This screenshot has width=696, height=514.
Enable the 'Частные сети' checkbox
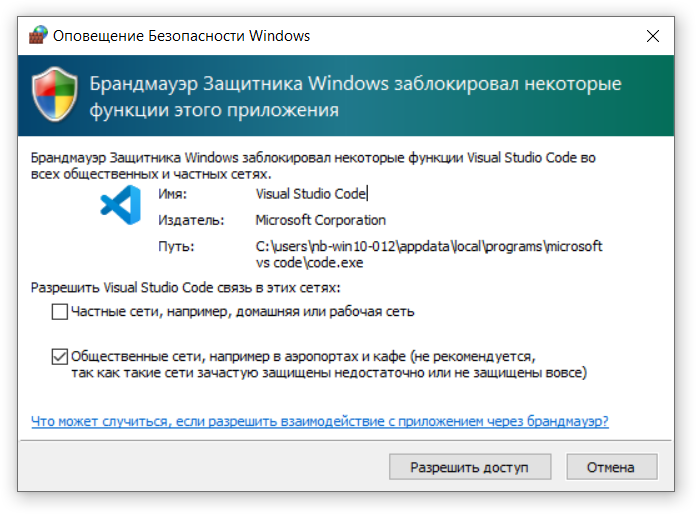point(60,312)
